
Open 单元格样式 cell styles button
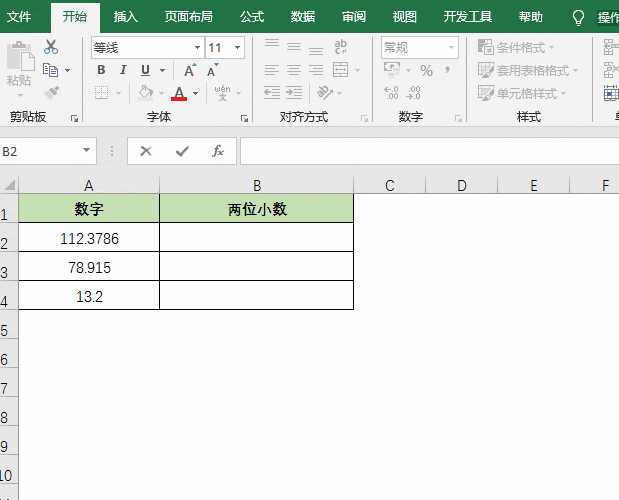point(522,93)
